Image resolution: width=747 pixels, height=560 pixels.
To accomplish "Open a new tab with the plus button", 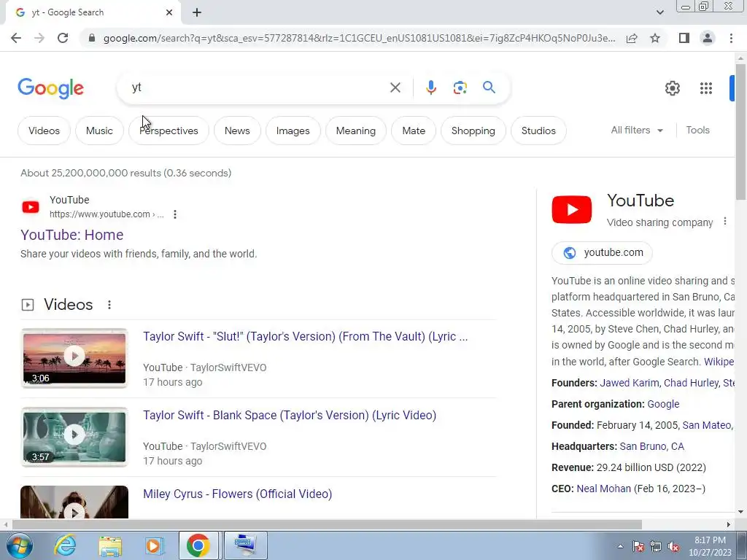I will (x=197, y=12).
